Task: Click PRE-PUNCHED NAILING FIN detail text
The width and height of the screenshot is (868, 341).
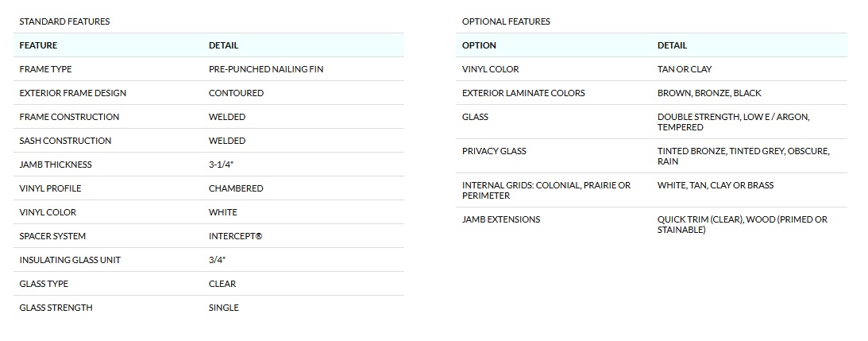Action: (266, 69)
